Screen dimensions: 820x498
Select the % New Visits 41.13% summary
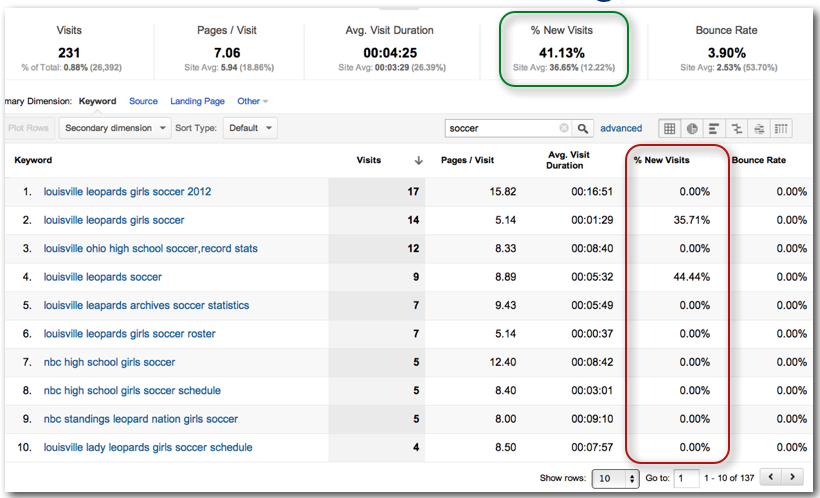(x=563, y=51)
